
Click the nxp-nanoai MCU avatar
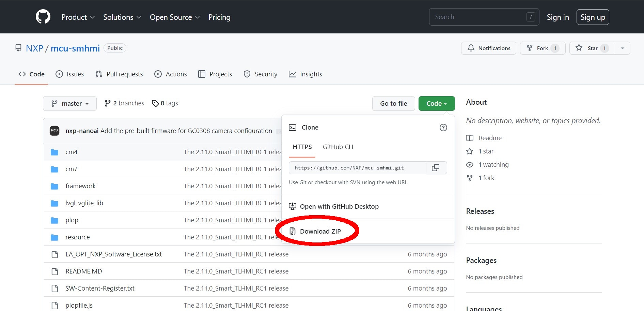pos(54,131)
